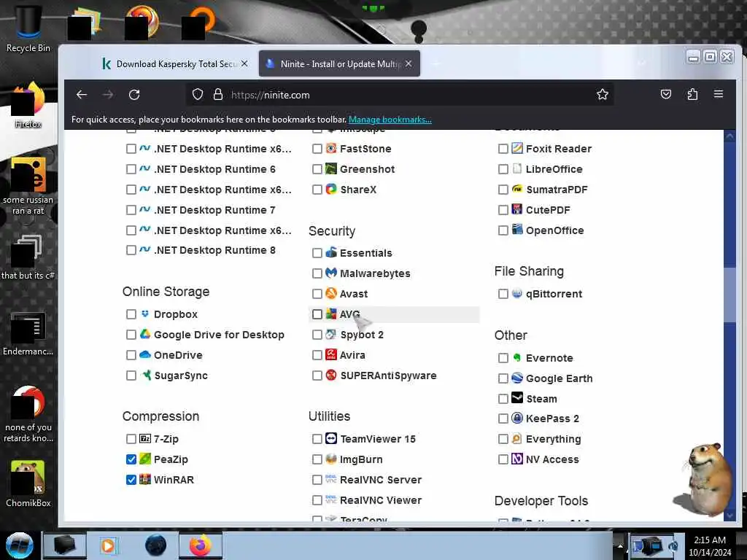This screenshot has width=747, height=560.
Task: Click the SumatraPDF label
Action: [x=557, y=190]
